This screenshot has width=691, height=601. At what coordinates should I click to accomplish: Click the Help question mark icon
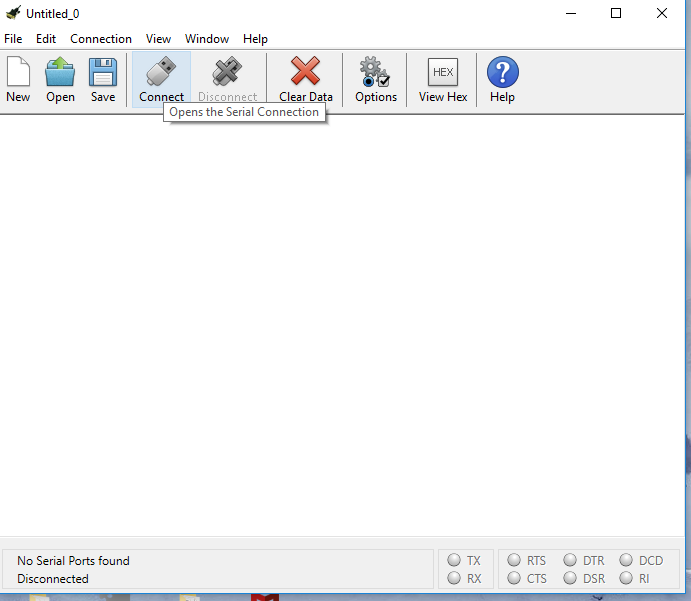click(x=502, y=73)
